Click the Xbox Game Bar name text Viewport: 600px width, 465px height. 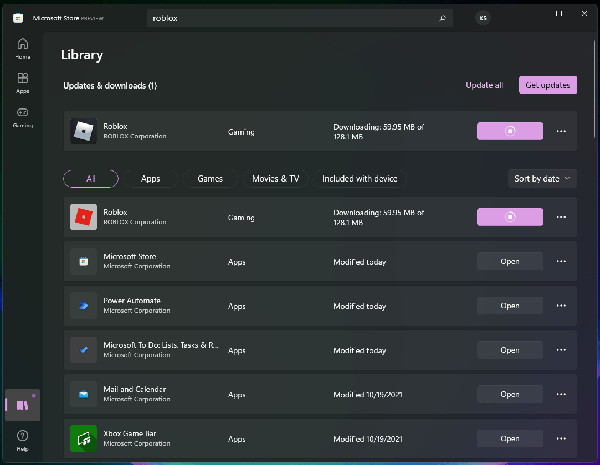[x=130, y=433]
